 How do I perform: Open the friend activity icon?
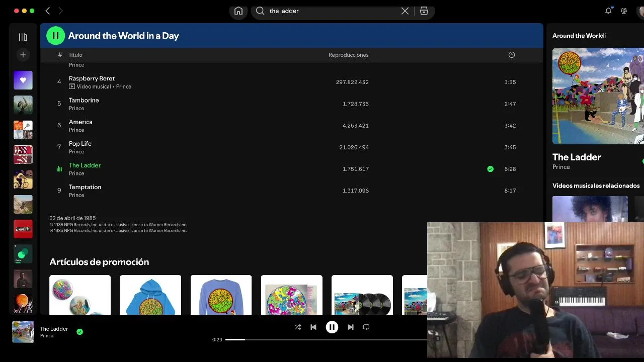[624, 11]
